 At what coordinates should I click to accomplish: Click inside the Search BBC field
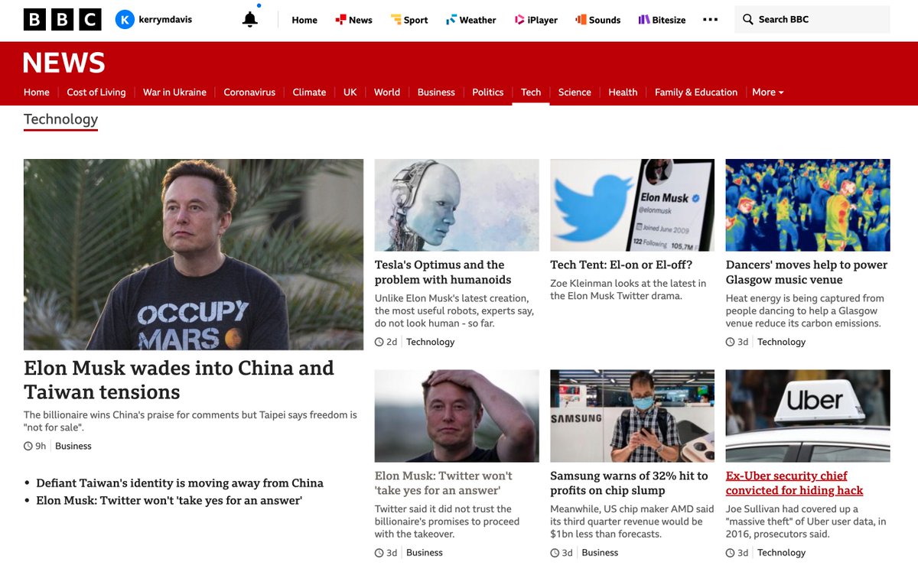coord(812,20)
